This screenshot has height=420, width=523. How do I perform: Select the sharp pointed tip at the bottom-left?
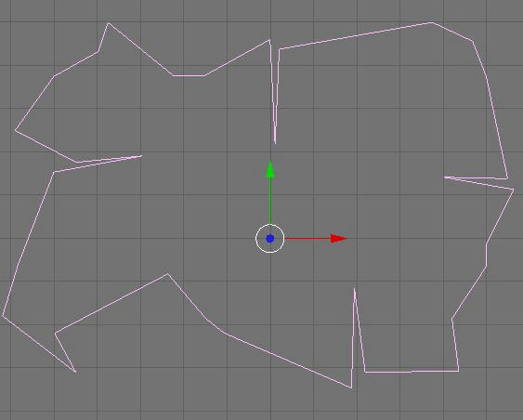(x=75, y=372)
